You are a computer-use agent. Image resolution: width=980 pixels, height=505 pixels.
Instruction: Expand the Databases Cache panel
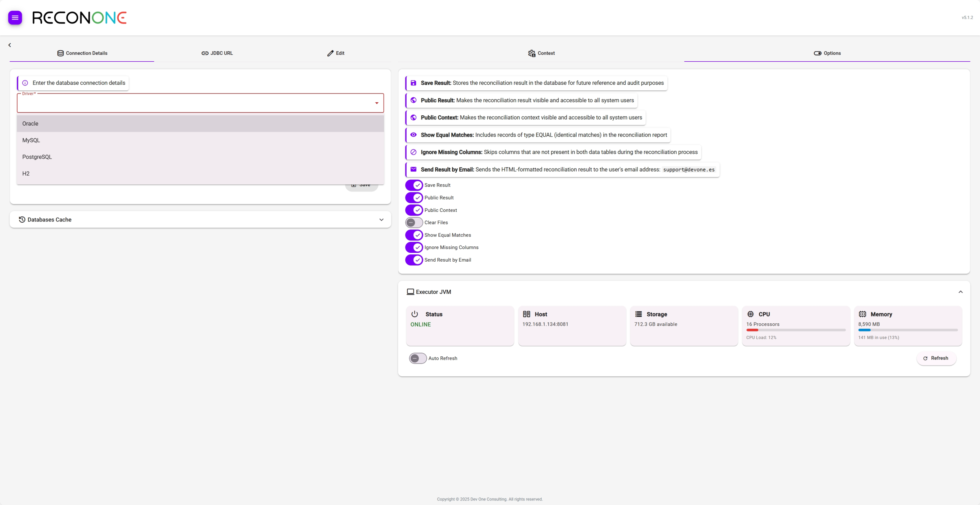[x=381, y=220]
